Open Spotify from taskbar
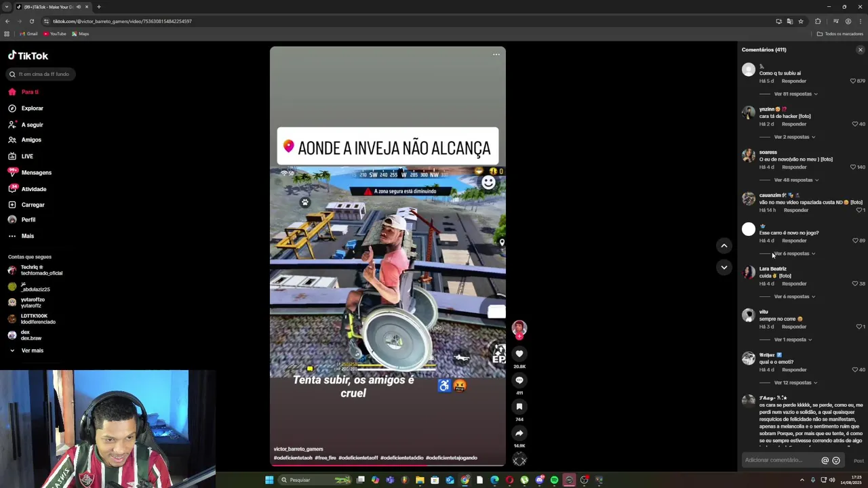Screen dimensions: 868x488 [x=554, y=480]
